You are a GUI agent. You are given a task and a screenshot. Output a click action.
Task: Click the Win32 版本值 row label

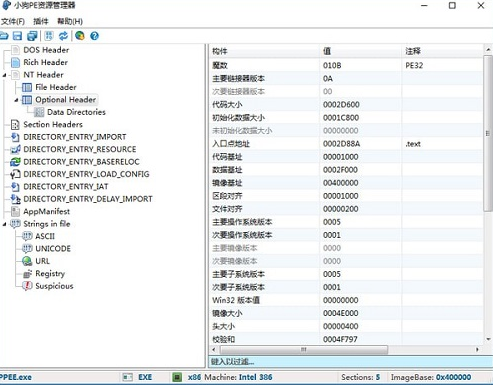click(x=236, y=300)
